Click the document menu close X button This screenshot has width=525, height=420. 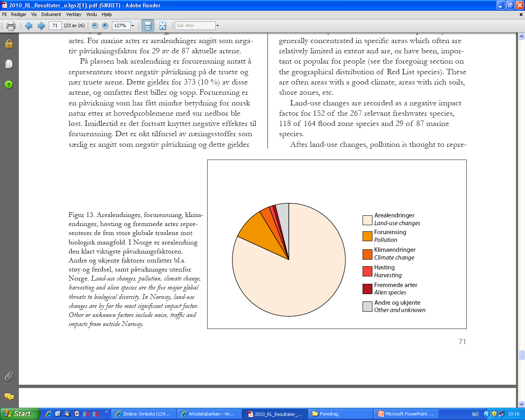coord(521,14)
